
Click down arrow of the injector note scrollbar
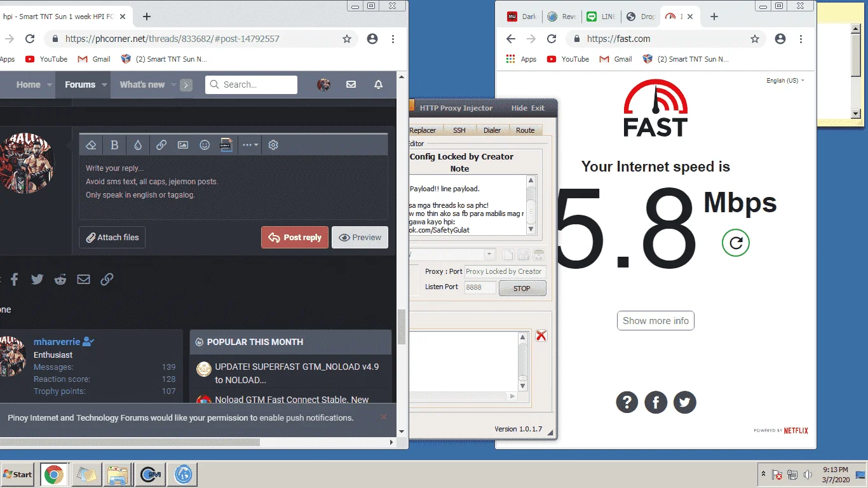(531, 230)
